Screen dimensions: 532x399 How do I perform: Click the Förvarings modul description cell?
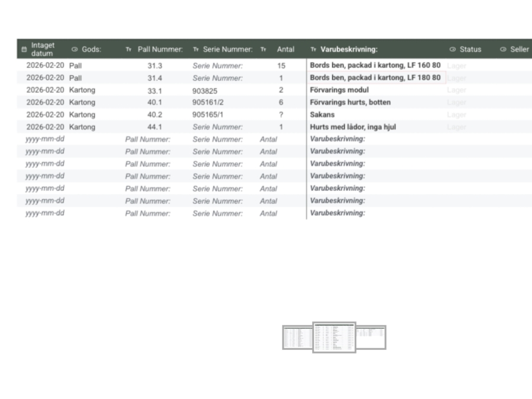[339, 90]
